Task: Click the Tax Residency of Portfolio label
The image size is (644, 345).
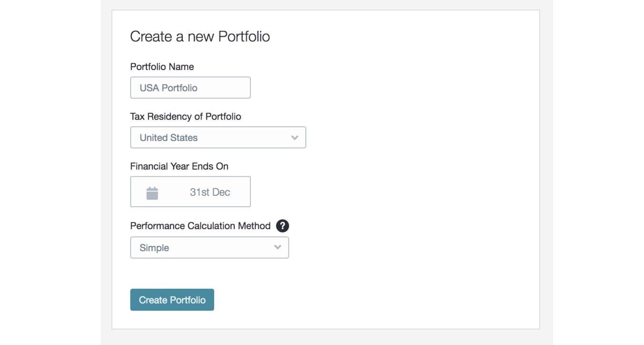Action: click(186, 116)
